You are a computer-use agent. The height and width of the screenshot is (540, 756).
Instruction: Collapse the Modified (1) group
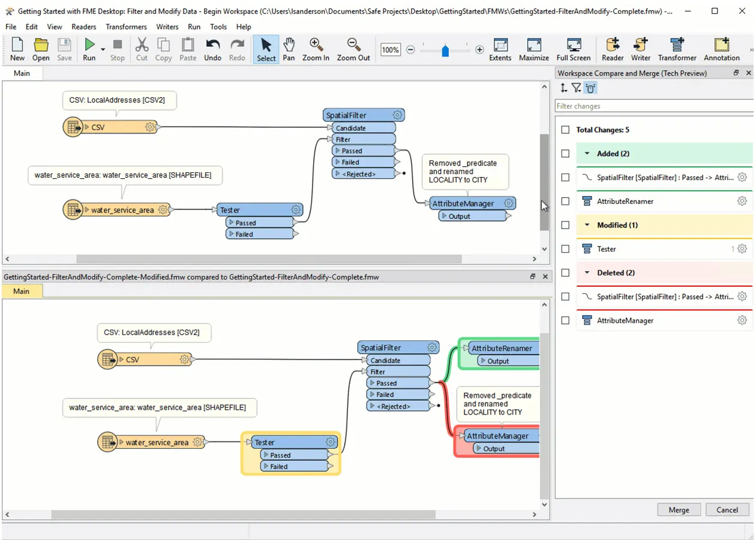coord(587,225)
